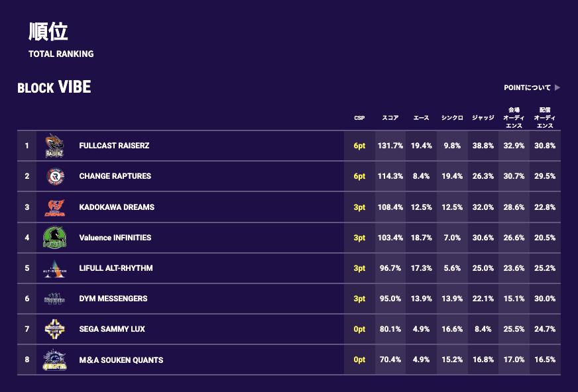This screenshot has width=578, height=392.
Task: Click the スコア column header
Action: coord(390,118)
